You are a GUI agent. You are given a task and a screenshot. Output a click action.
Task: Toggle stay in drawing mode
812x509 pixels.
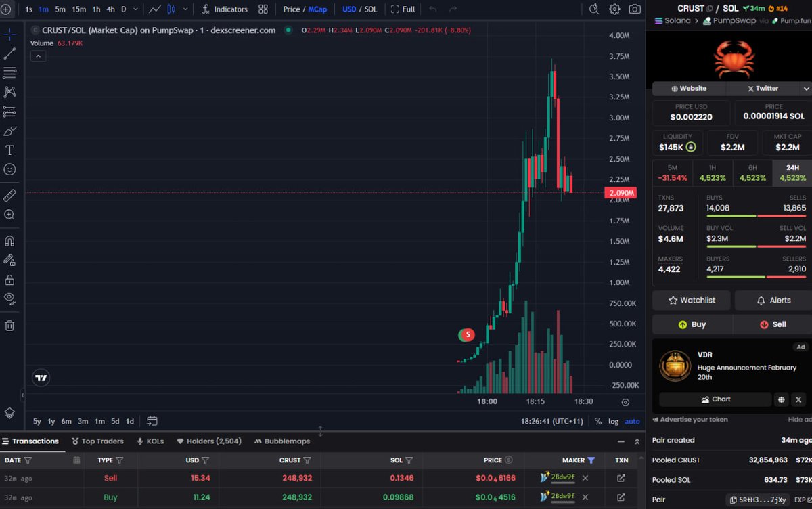[9, 260]
